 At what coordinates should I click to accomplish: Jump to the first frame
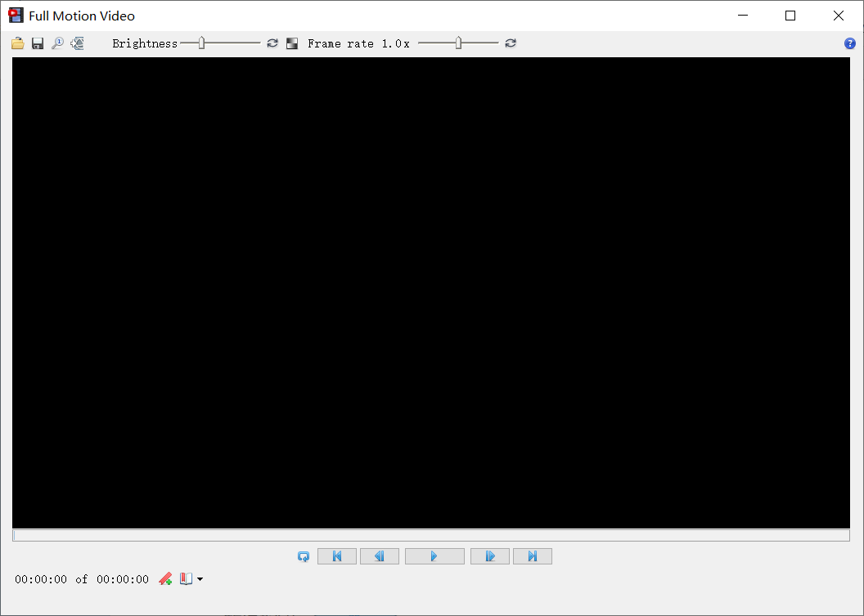pos(337,556)
